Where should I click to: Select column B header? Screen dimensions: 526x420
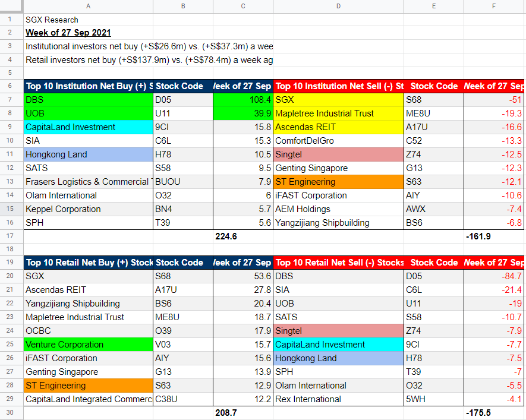pos(183,6)
